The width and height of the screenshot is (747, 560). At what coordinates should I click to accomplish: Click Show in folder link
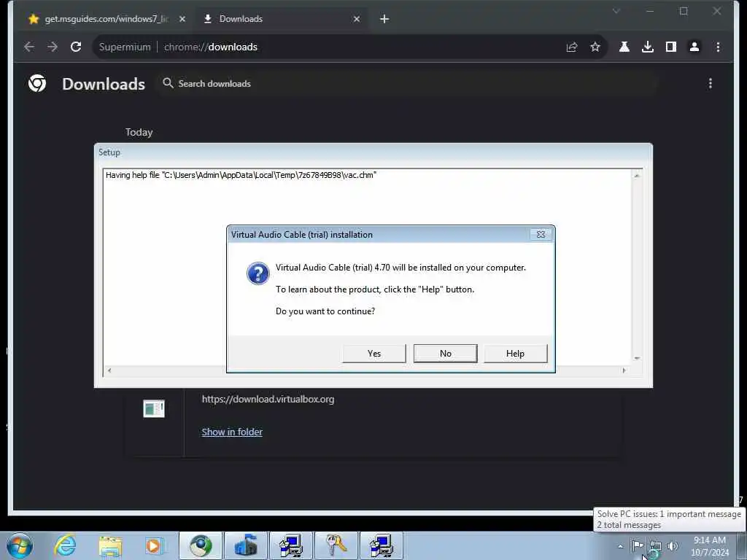point(232,432)
